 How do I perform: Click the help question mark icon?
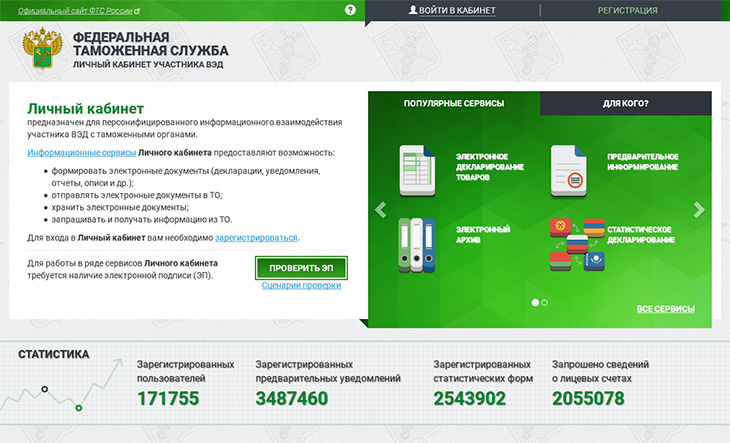click(x=350, y=10)
